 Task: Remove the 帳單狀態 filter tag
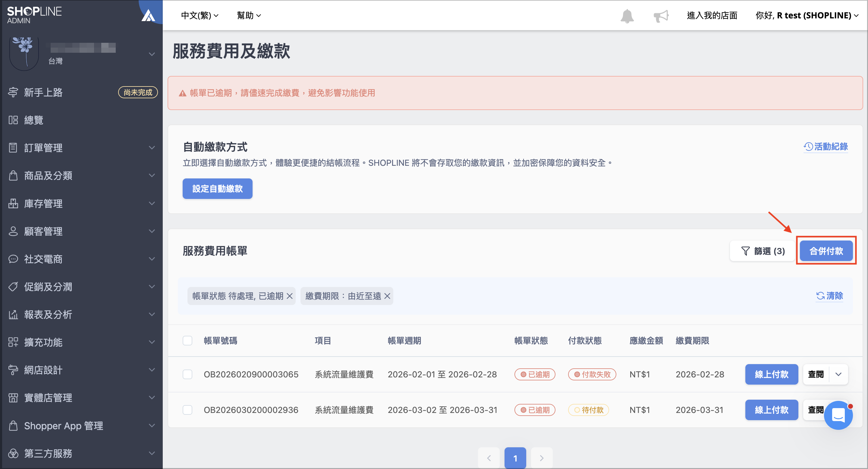tap(289, 296)
